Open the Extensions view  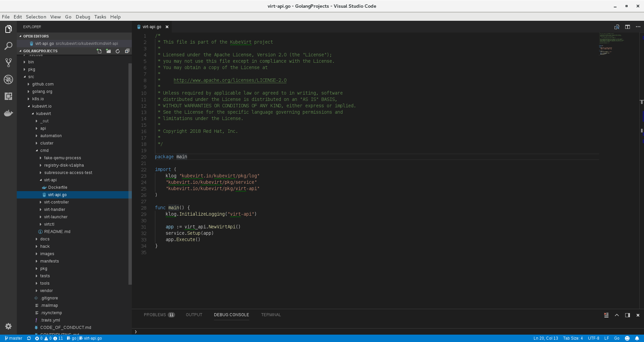(8, 96)
